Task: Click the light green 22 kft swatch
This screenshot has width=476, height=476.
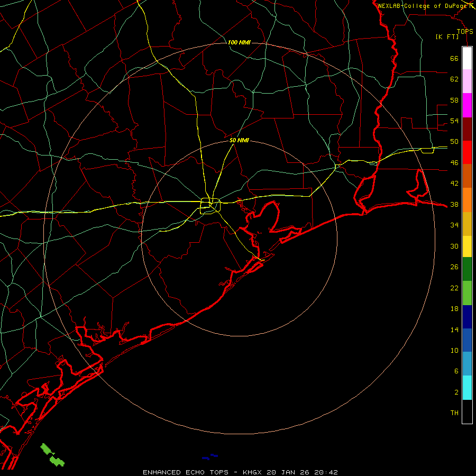Action: (x=467, y=293)
